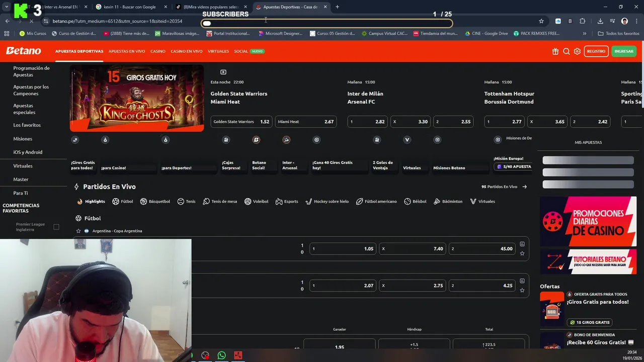This screenshot has width=644, height=362.
Task: Switch to the TikTok videos tab
Action: point(211,7)
